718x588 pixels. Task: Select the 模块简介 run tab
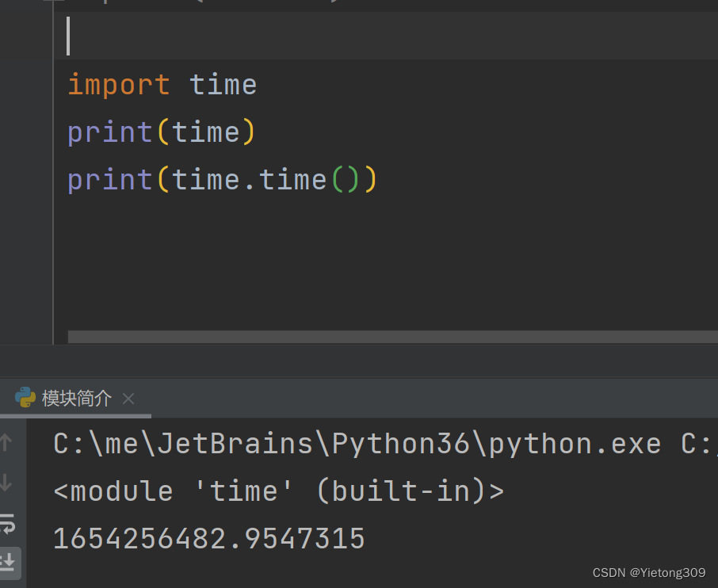[76, 399]
